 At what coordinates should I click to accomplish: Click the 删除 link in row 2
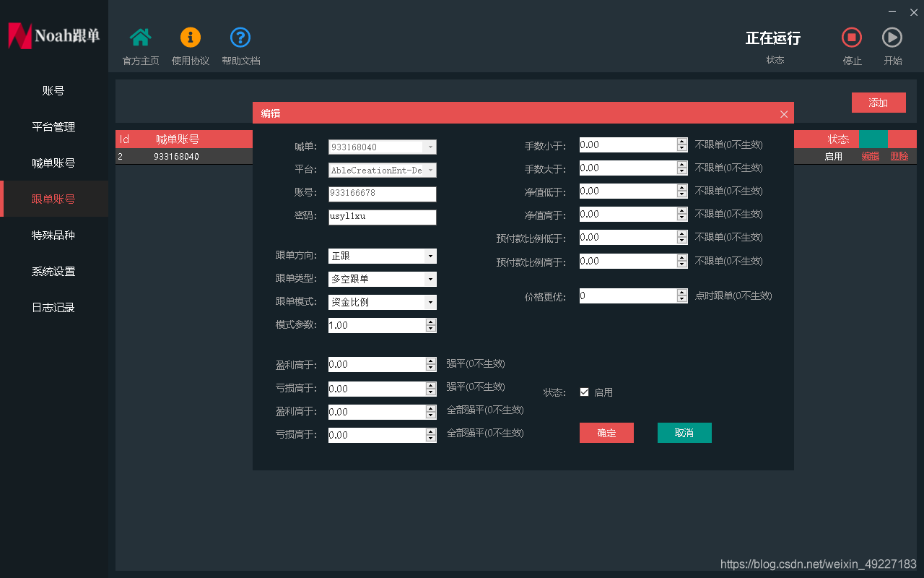(899, 156)
